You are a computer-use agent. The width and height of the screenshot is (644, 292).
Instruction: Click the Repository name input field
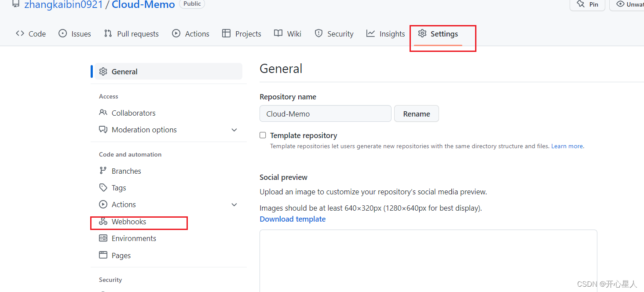[326, 113]
